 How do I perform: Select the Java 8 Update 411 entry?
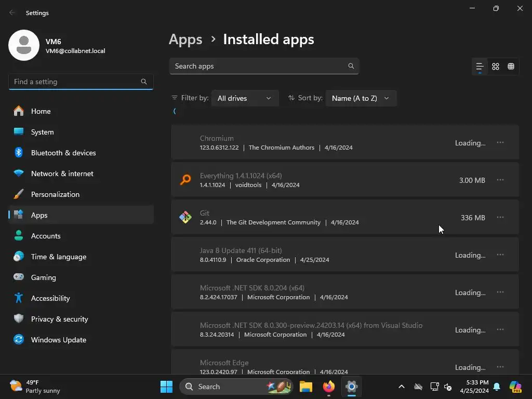coord(345,255)
